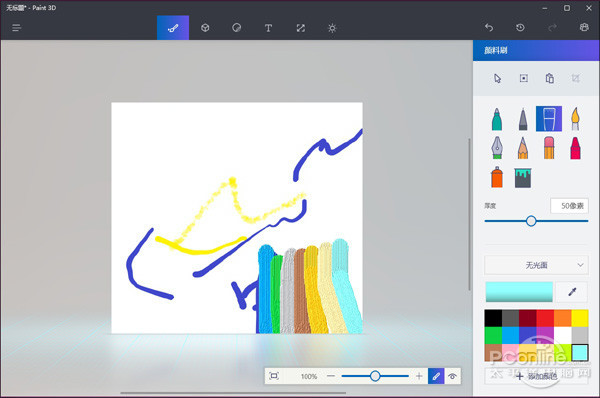
Task: Choose the yellow color swatch
Action: (580, 318)
